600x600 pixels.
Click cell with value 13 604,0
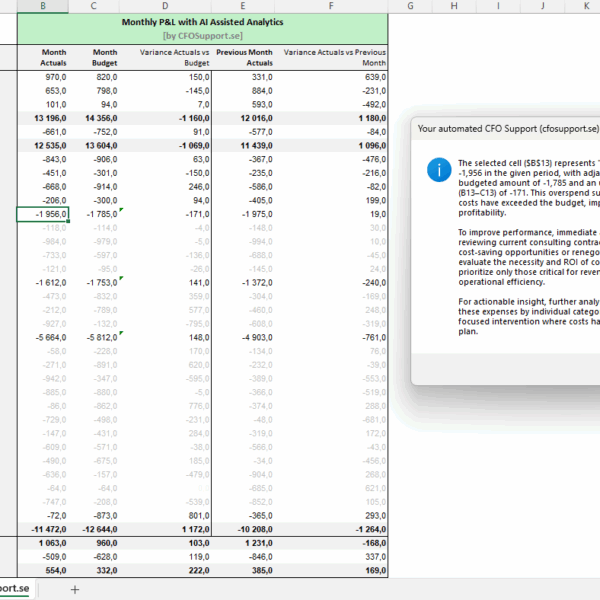tap(94, 146)
